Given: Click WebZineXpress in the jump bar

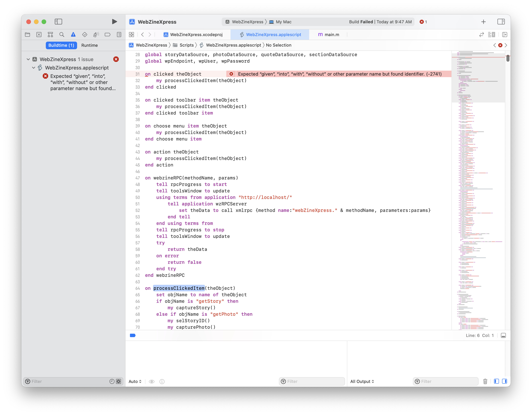Looking at the screenshot, I should click(148, 45).
